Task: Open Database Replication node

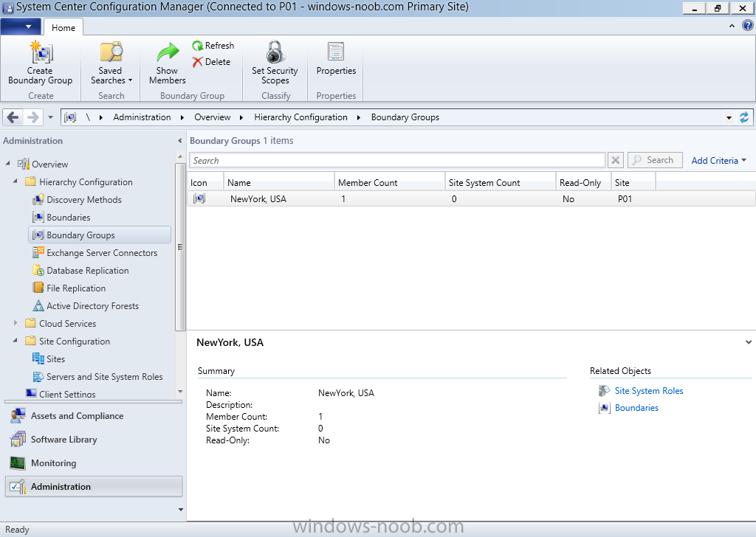Action: point(87,271)
